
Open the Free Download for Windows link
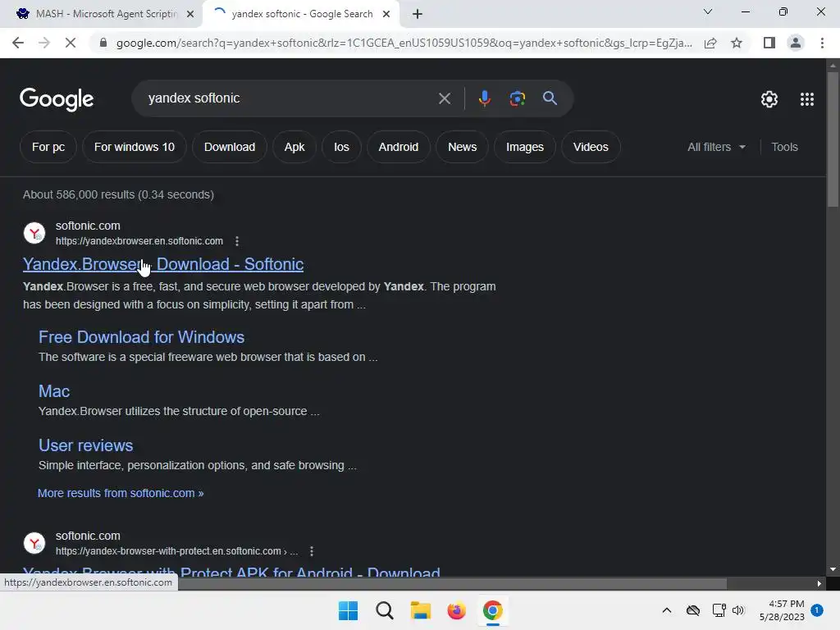point(141,337)
